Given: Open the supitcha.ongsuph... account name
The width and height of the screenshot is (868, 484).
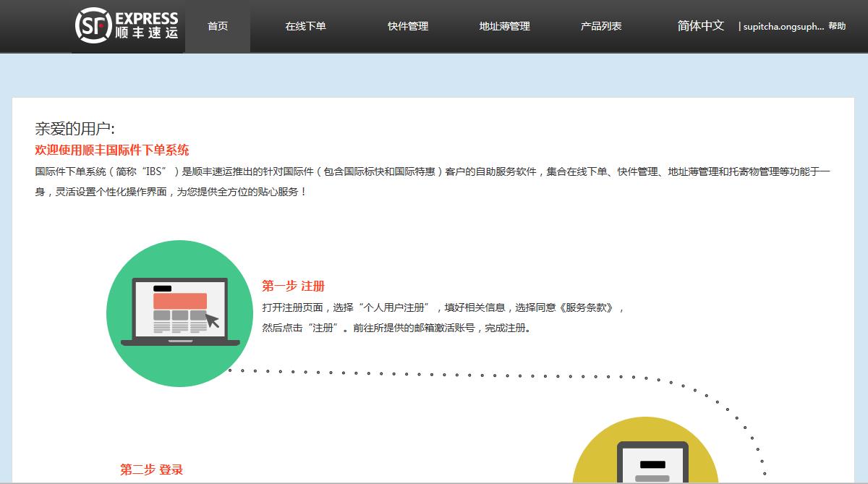Looking at the screenshot, I should point(783,26).
